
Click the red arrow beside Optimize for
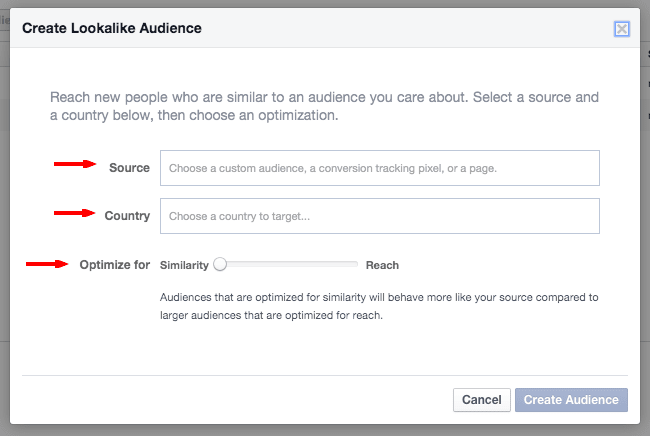(46, 264)
